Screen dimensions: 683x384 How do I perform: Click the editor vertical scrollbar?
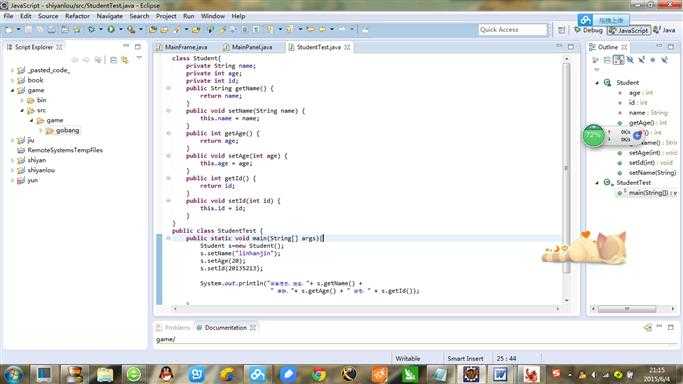[x=566, y=168]
